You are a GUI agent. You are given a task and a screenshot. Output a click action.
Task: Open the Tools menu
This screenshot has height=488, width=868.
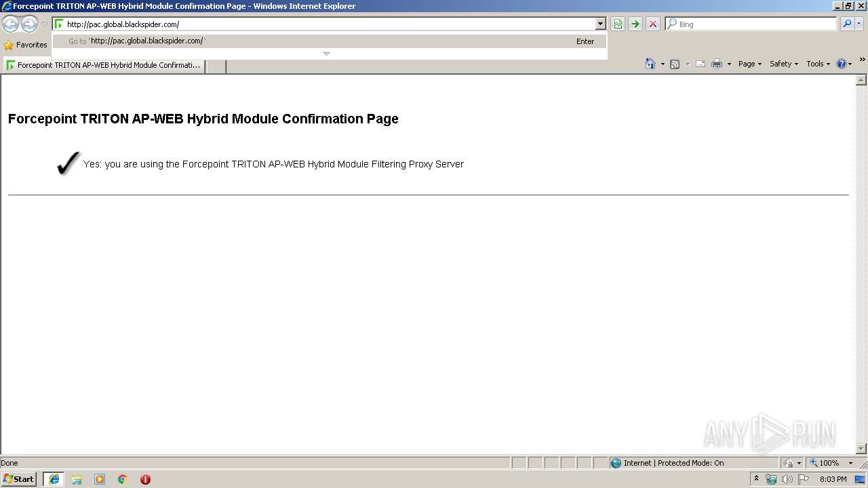[818, 64]
